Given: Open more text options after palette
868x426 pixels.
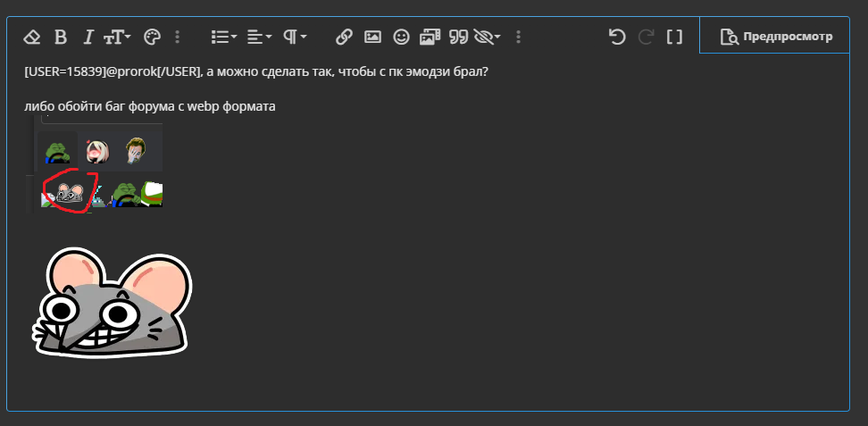Looking at the screenshot, I should [177, 38].
